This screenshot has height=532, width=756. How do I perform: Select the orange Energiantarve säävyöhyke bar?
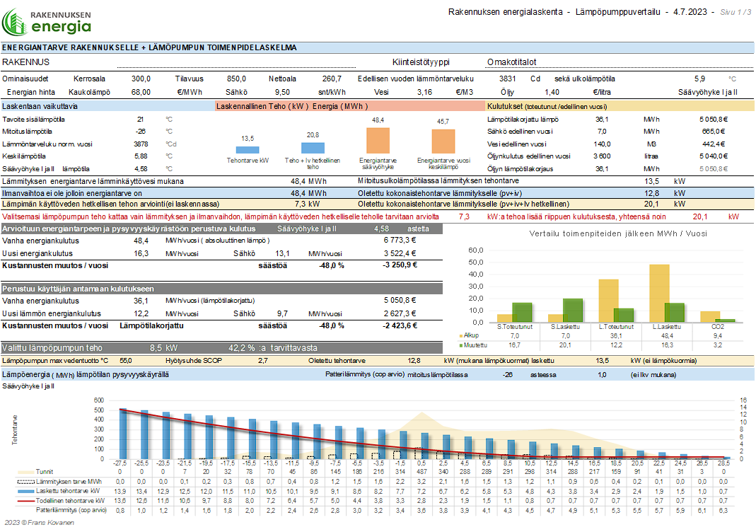coord(378,141)
